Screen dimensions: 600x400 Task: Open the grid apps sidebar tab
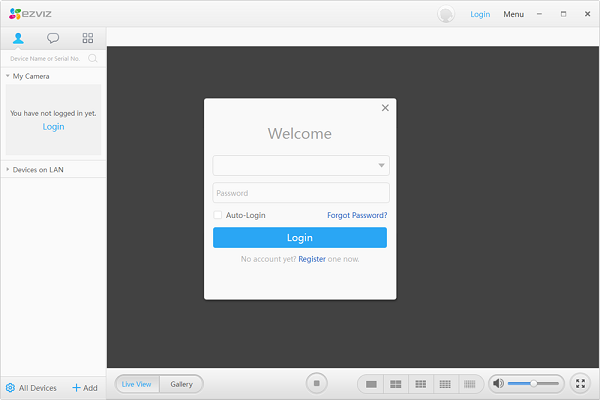click(x=88, y=38)
